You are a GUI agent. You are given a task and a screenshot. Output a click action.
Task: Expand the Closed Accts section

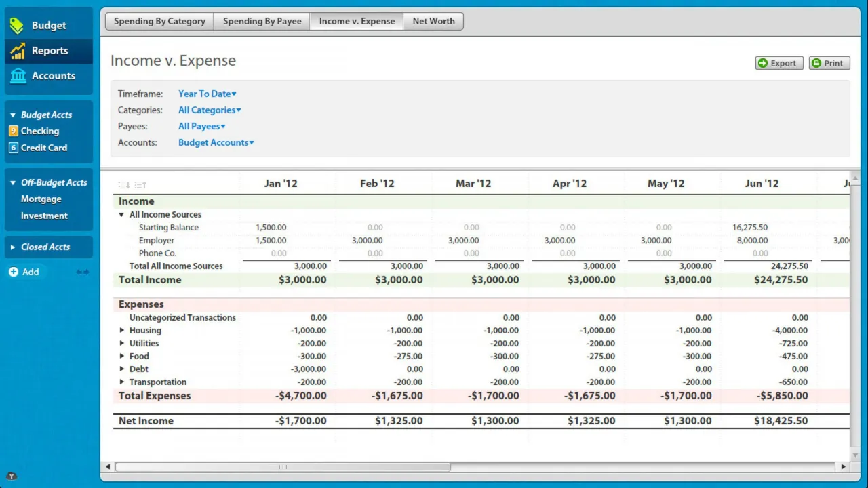[13, 247]
